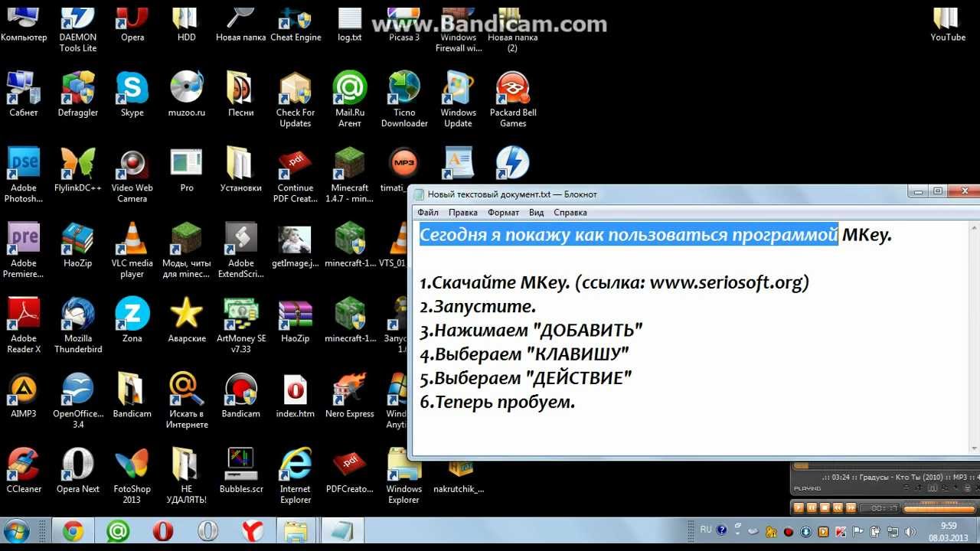Open the Формат menu in Notepad
Viewport: 980px width, 551px height.
click(x=503, y=213)
